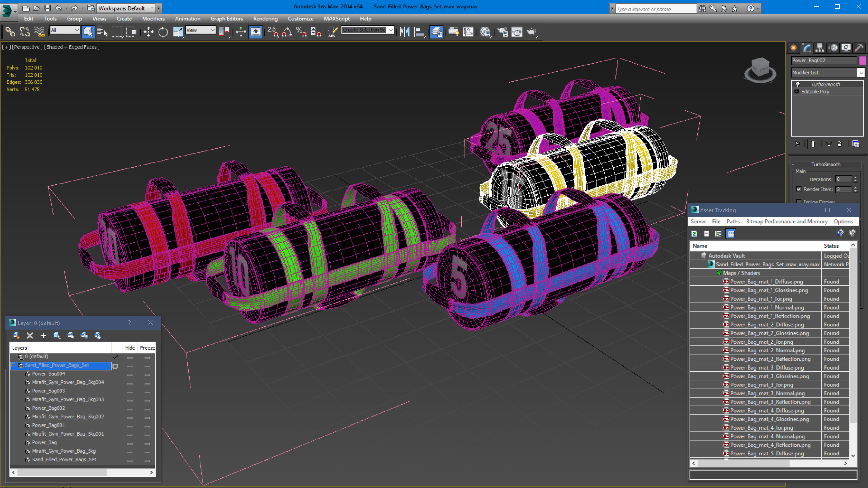Select the Scale tool
This screenshot has height=488, width=868.
[x=178, y=32]
